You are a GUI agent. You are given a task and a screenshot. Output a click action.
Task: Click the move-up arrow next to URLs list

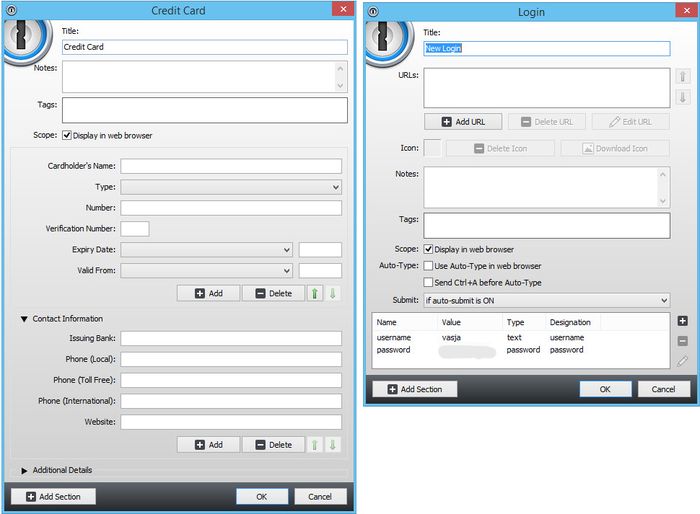tap(683, 76)
